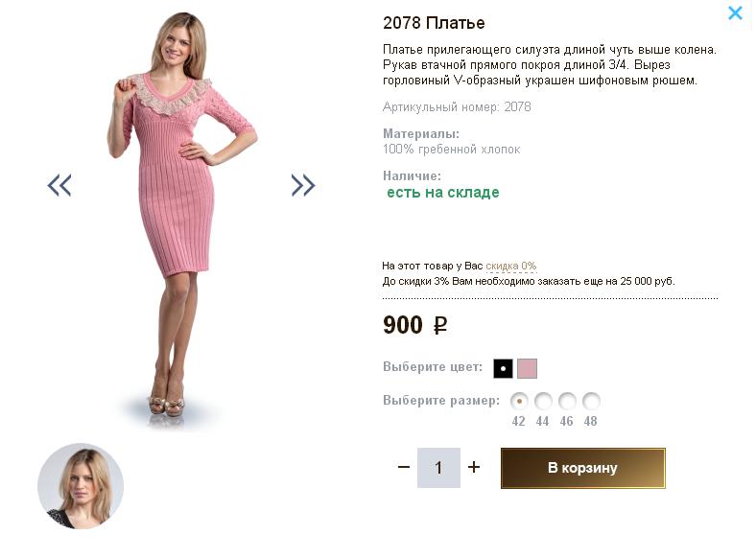This screenshot has width=756, height=558.
Task: Open the "скидка 0%" link
Action: tap(510, 266)
